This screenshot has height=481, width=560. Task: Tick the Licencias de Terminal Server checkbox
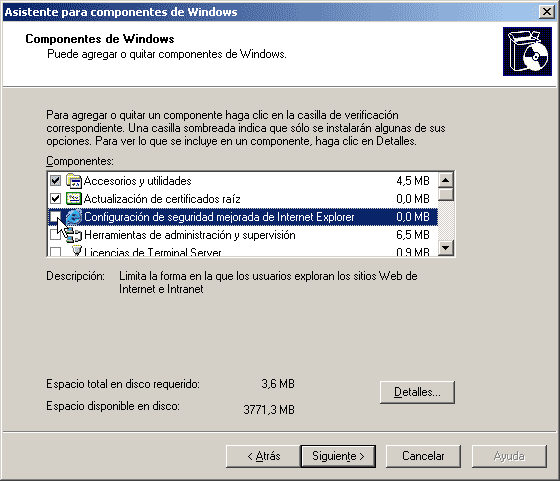click(x=55, y=251)
